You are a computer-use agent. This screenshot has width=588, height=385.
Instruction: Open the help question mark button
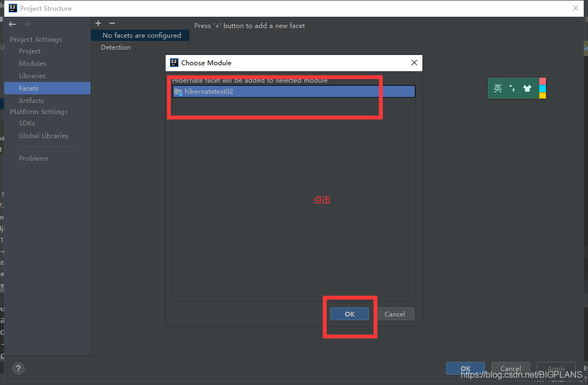point(18,368)
